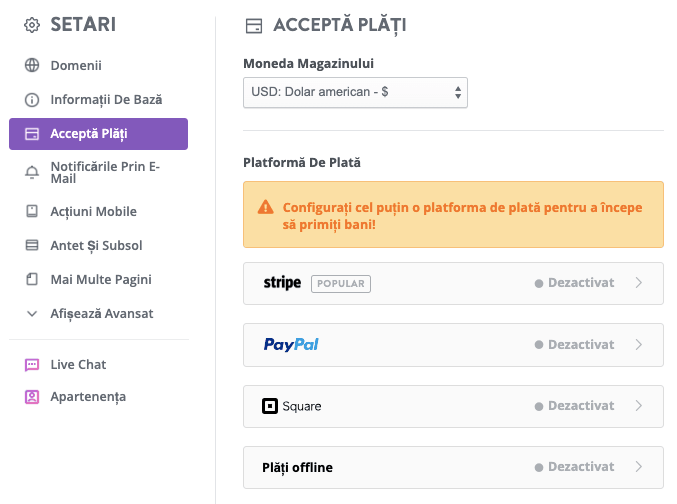Screen dimensions: 677x504
Task: Click the globe icon beside Domenii
Action: click(32, 65)
